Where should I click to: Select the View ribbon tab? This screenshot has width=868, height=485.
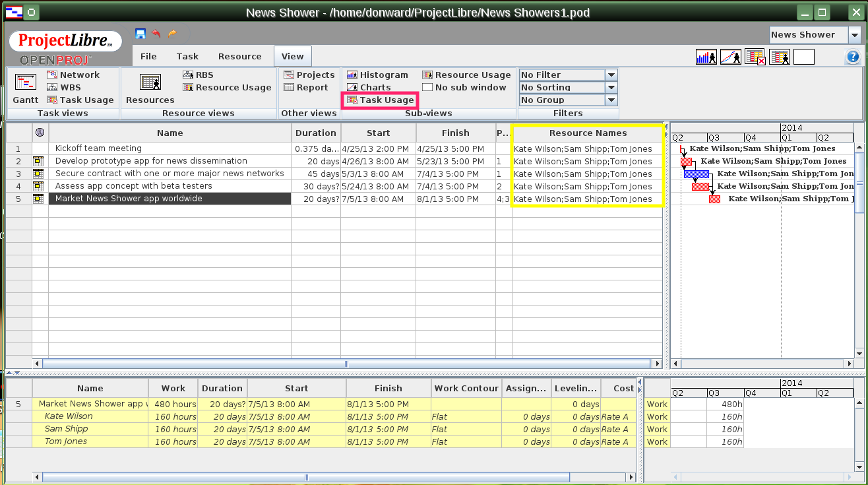pyautogui.click(x=293, y=57)
